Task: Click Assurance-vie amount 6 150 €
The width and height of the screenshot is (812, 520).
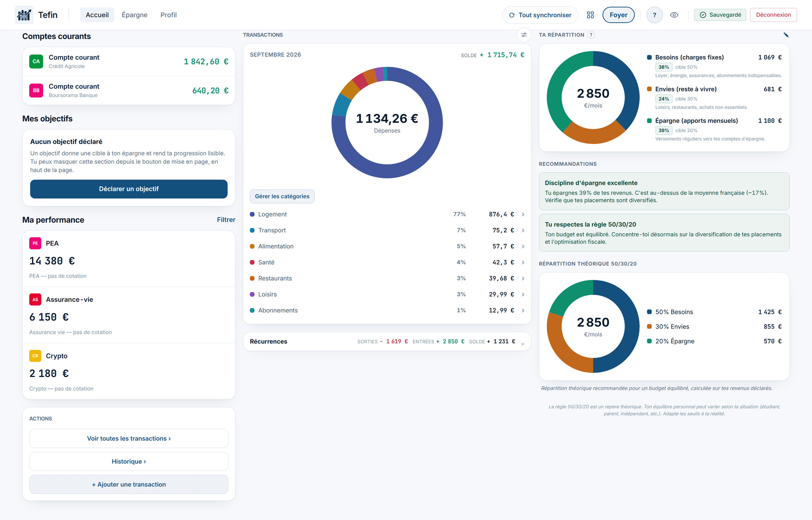Action: click(49, 317)
